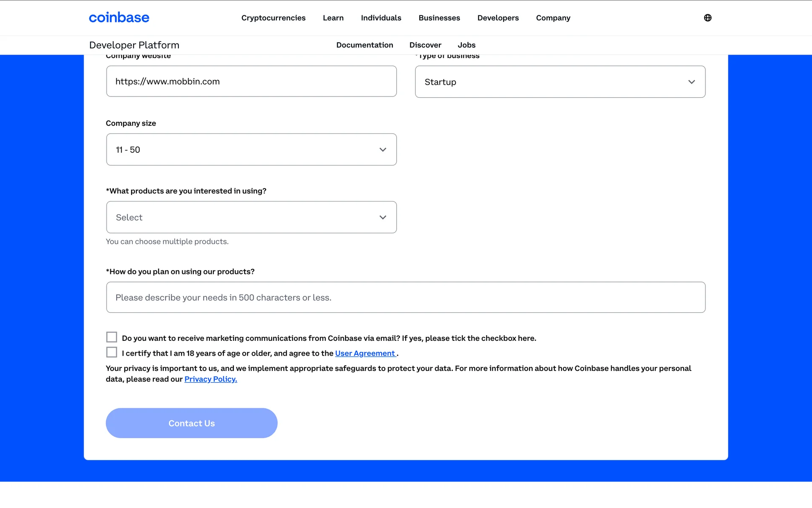Open the Learn menu
Image resolution: width=812 pixels, height=508 pixels.
[x=333, y=18]
